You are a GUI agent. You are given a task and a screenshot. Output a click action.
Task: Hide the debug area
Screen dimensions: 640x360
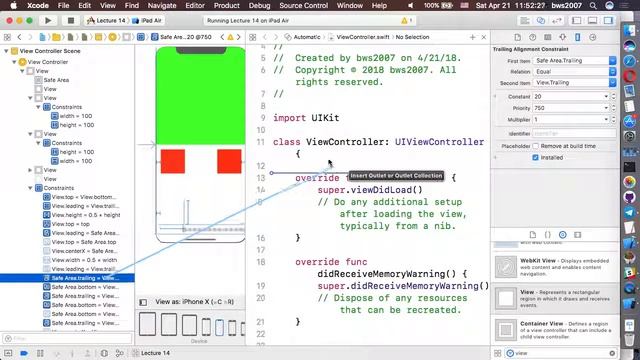point(8,353)
